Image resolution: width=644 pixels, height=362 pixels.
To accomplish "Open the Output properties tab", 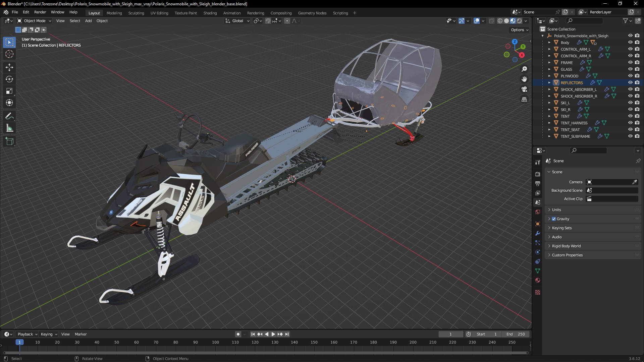I will 538,184.
